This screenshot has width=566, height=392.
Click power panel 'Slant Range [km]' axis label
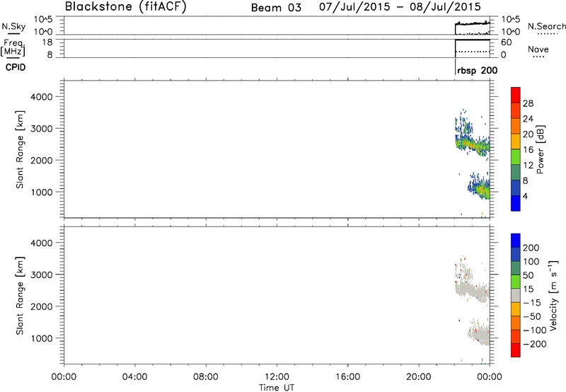click(20, 149)
